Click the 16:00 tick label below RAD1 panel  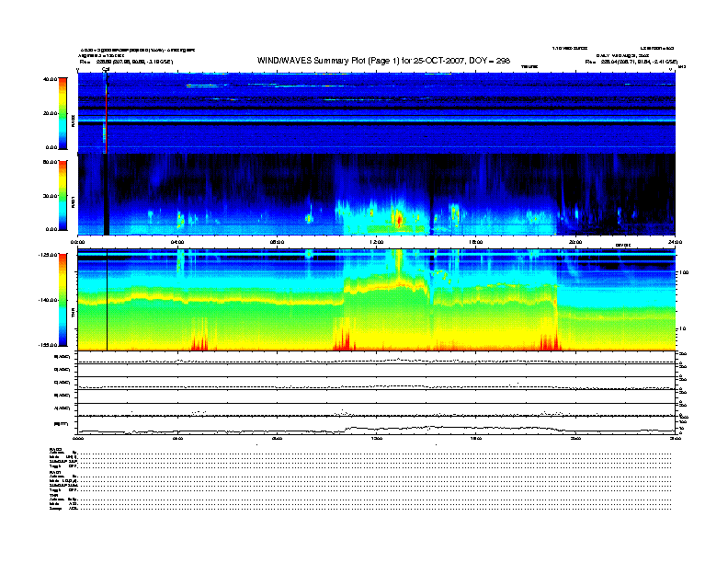476,242
